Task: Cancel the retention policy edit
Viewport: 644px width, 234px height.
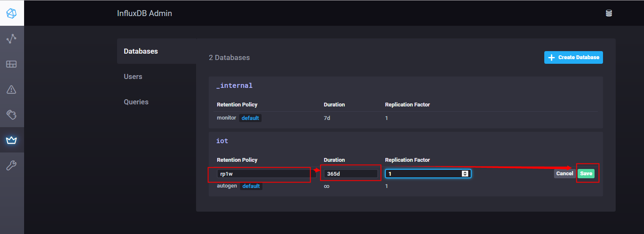Action: 565,174
